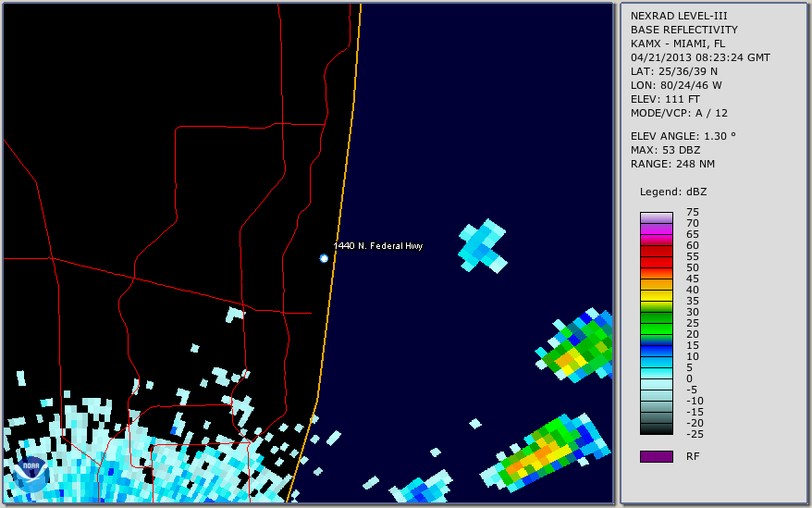
Task: Click the 'MODE/VCP: A / 12' line
Action: click(x=679, y=113)
